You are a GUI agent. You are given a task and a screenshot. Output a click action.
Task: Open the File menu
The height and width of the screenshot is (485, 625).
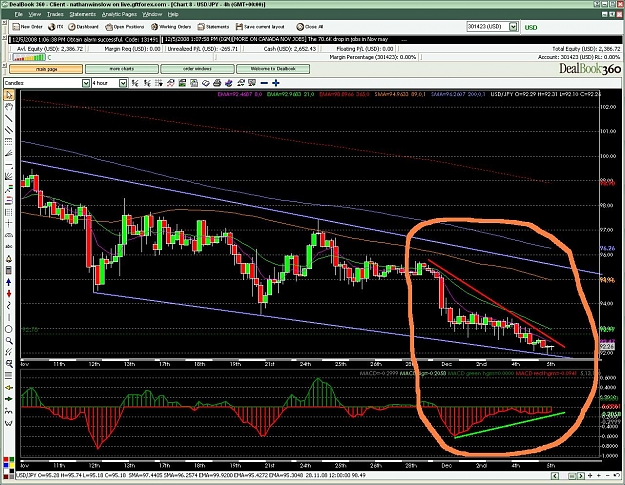point(19,14)
